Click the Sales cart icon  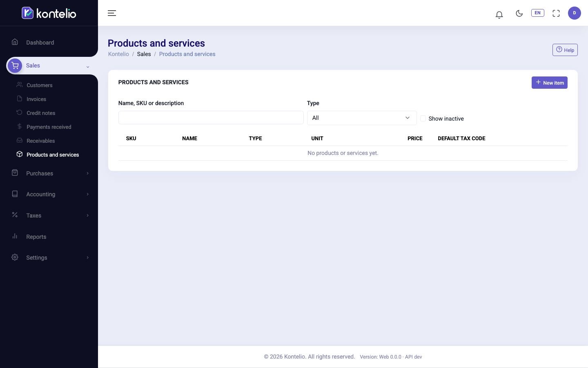(x=15, y=65)
